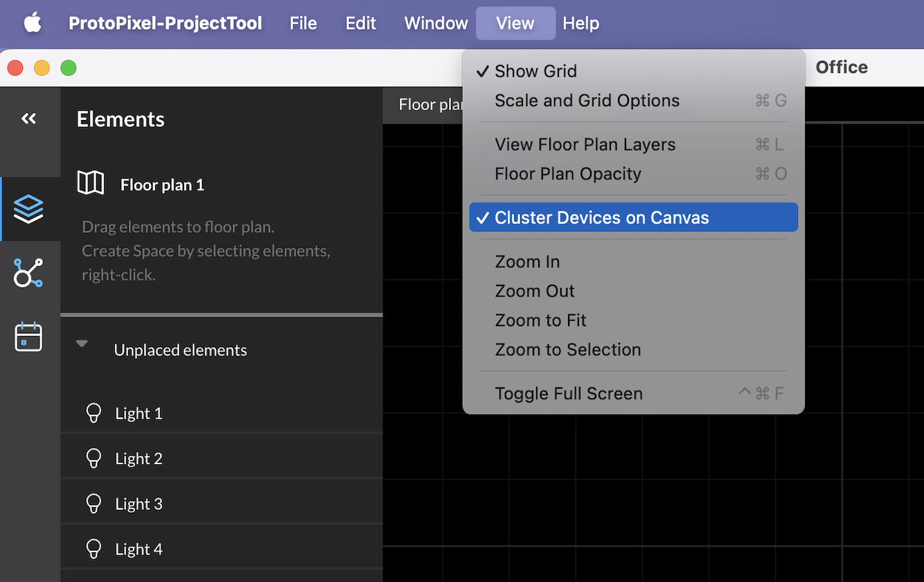Collapse the Unplaced elements section
924x582 pixels.
click(x=82, y=343)
